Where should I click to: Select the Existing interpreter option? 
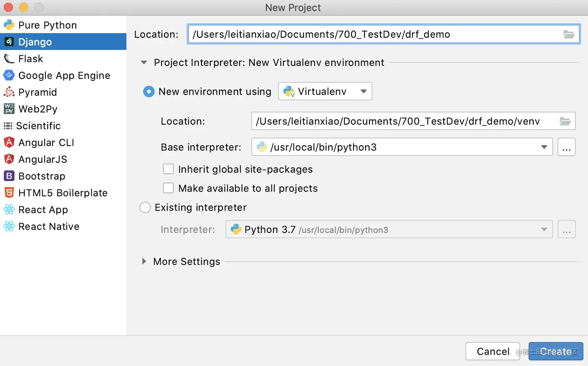145,208
